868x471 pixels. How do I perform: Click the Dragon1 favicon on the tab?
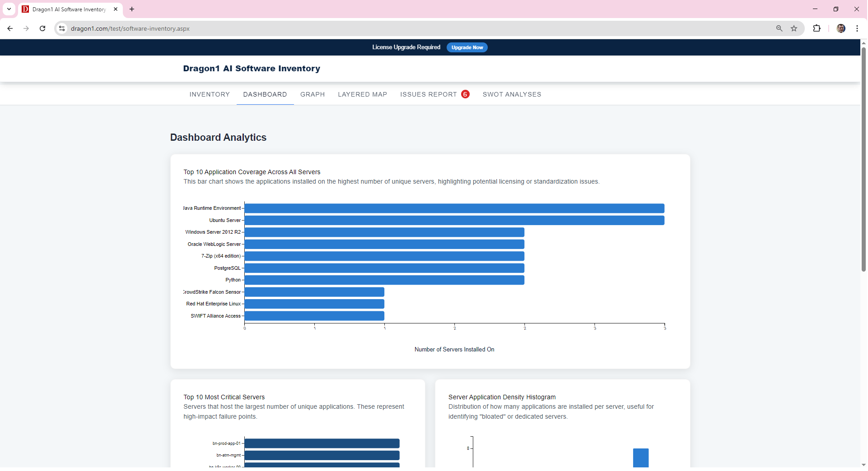click(25, 9)
